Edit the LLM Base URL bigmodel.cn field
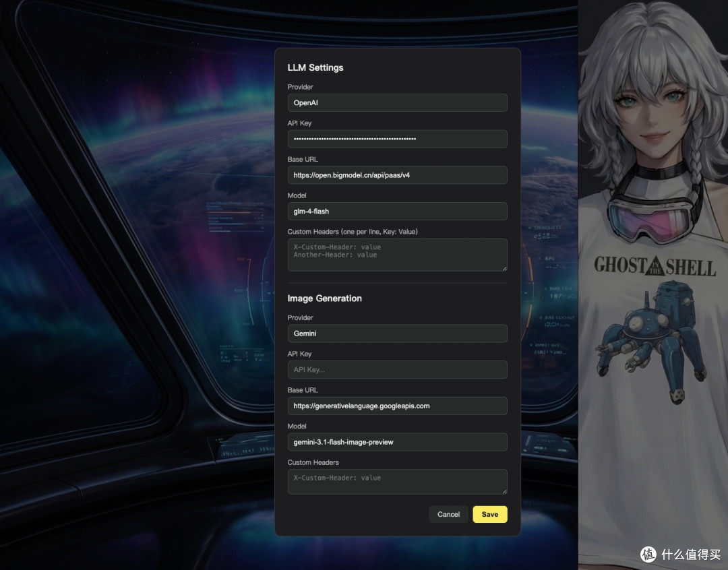The width and height of the screenshot is (728, 570). coord(397,175)
